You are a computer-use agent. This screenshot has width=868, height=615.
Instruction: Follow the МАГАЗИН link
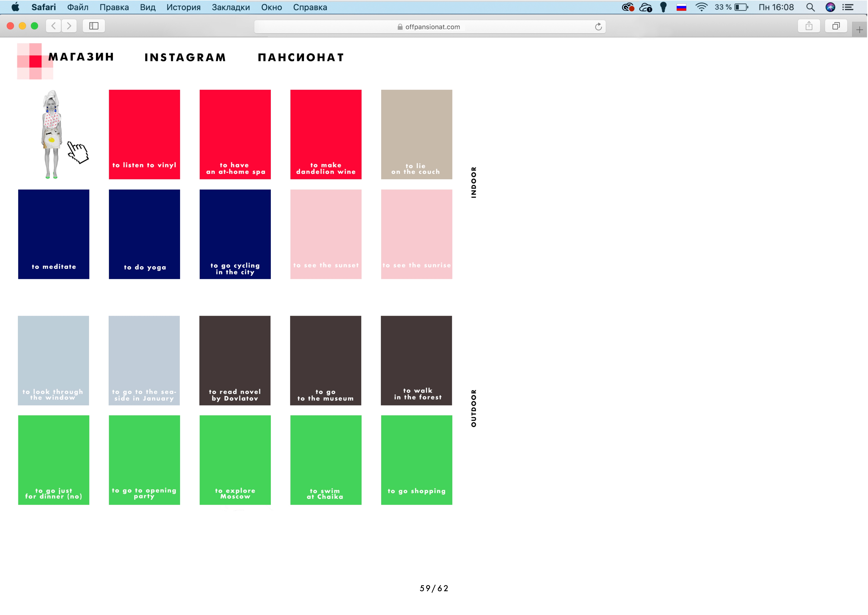click(x=81, y=57)
